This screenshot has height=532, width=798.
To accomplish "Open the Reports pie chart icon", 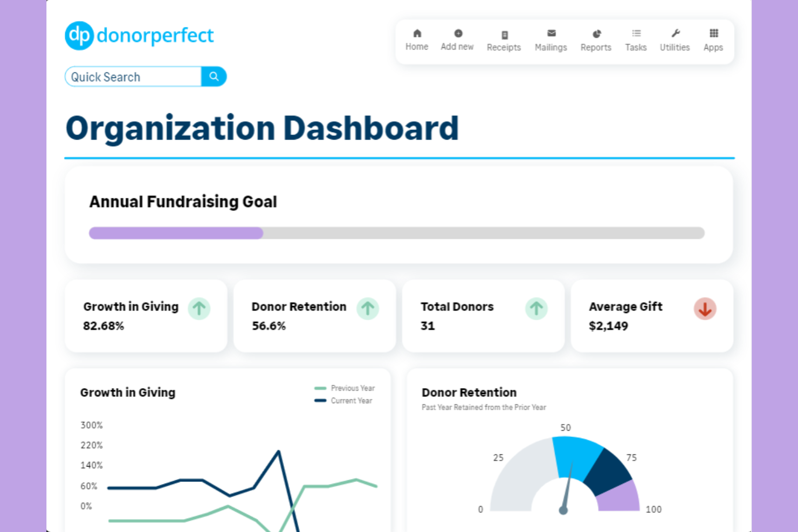I will click(596, 33).
